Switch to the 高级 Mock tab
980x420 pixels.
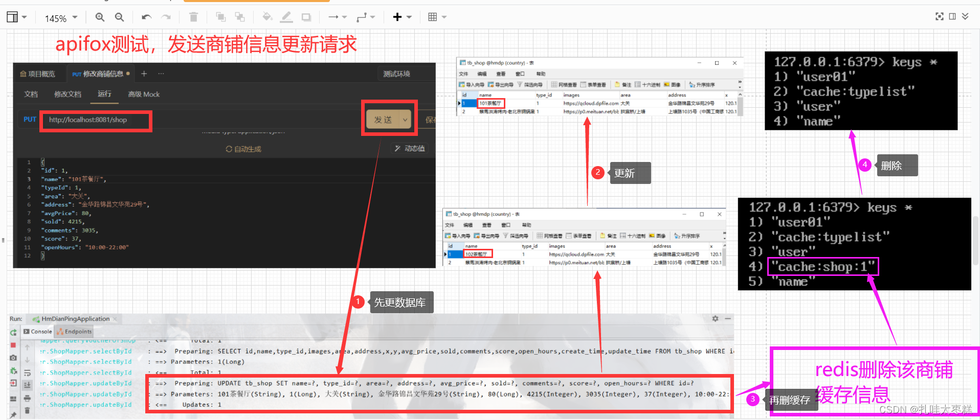(x=144, y=95)
